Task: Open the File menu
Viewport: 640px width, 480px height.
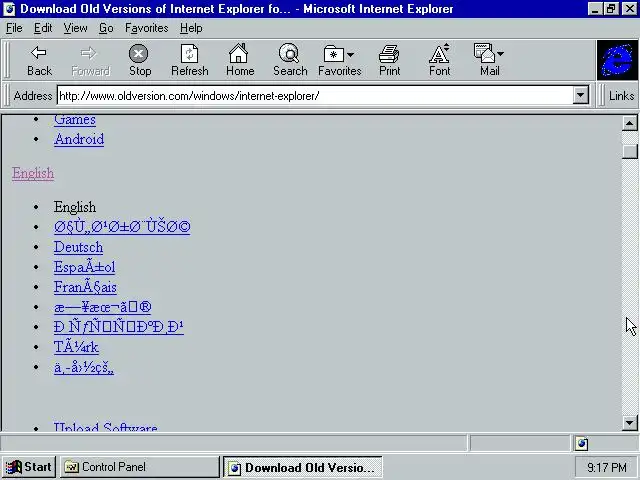Action: point(14,28)
